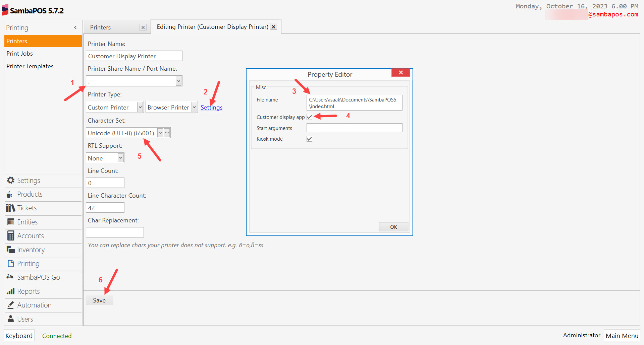Click the Settings hyperlink next to Browser Printer

(x=211, y=107)
